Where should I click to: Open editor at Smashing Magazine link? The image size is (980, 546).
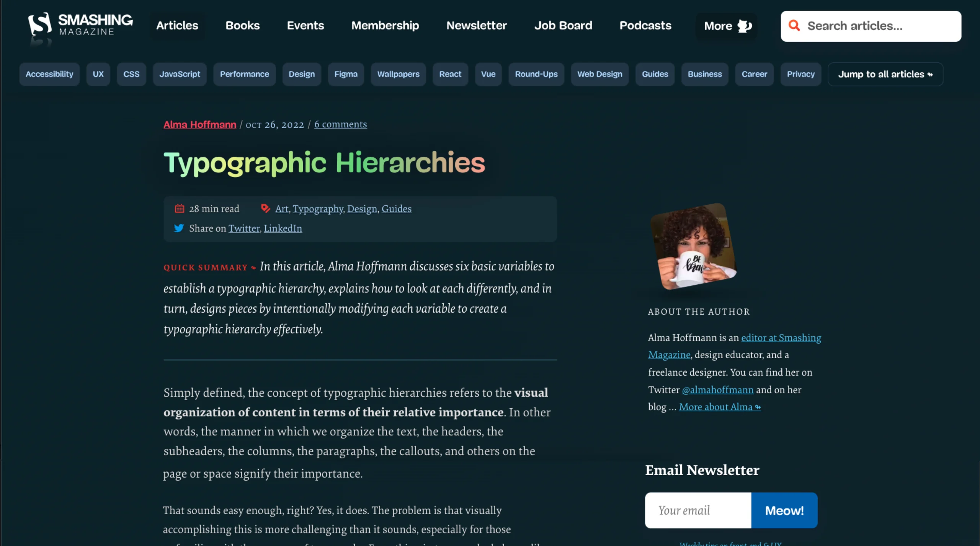(734, 346)
